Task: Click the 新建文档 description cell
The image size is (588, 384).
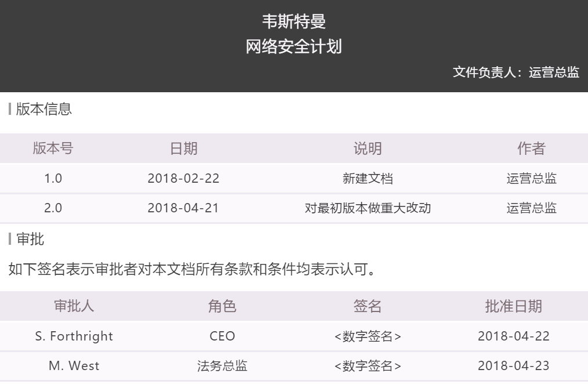Action: pos(368,179)
